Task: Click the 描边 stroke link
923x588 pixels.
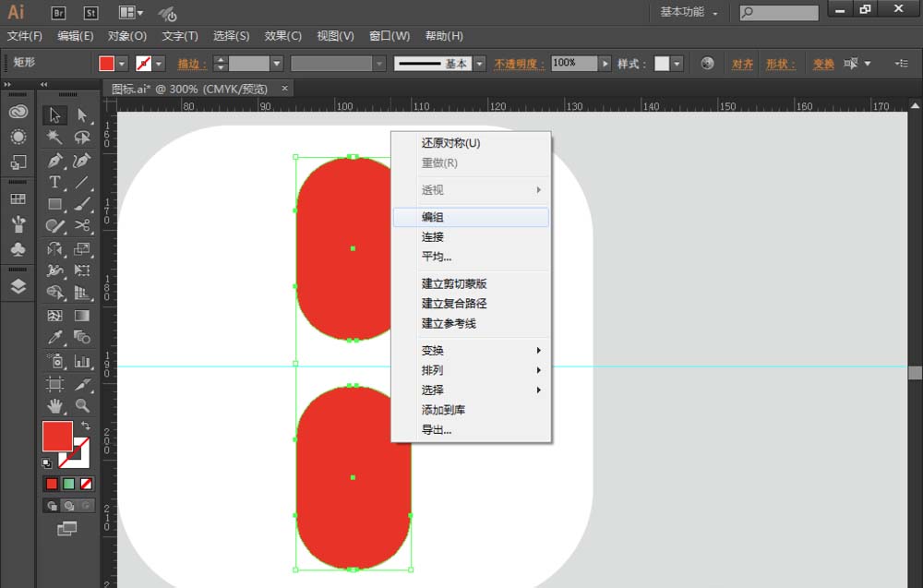Action: (193, 64)
